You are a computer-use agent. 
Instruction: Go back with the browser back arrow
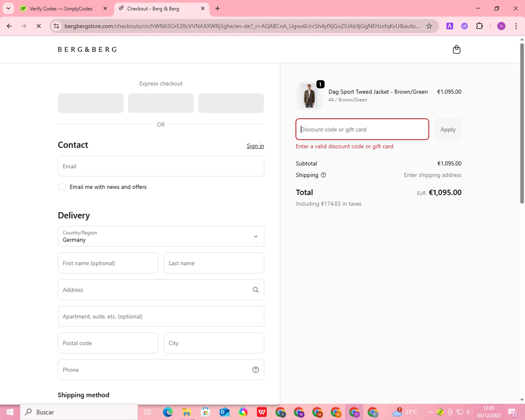pos(9,26)
